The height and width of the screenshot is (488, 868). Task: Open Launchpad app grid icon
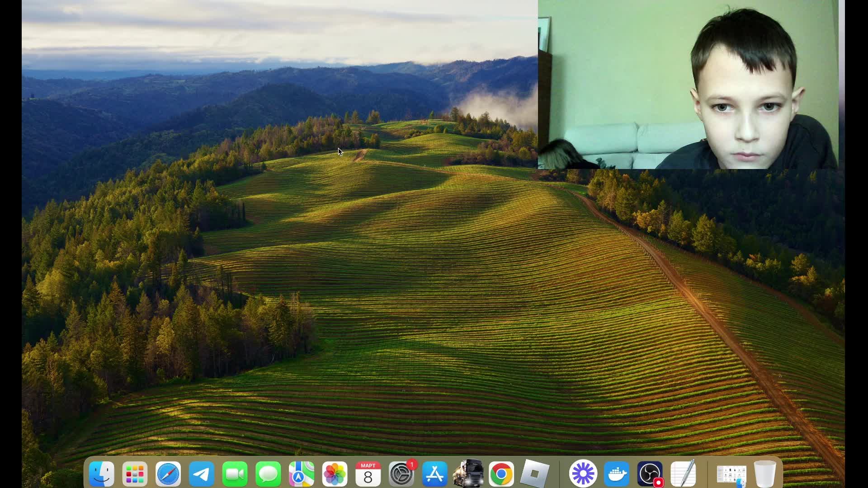coord(135,474)
